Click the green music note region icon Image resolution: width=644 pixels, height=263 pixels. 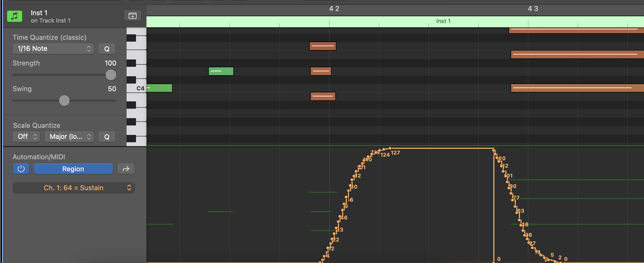tap(15, 16)
